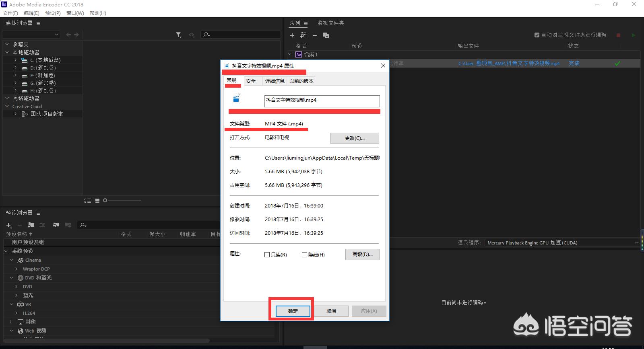Screen dimensions: 644x349
Task: Expand the D: (新加卷) drive
Action: pyautogui.click(x=16, y=68)
